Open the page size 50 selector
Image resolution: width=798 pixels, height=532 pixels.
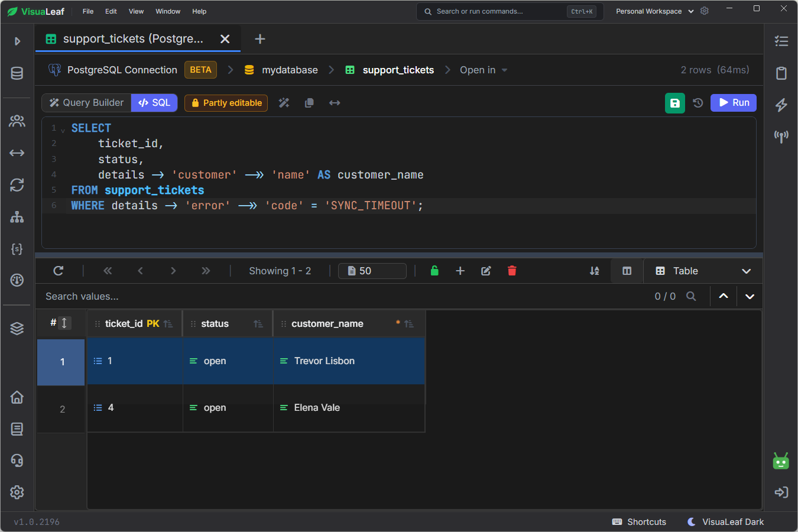(372, 271)
